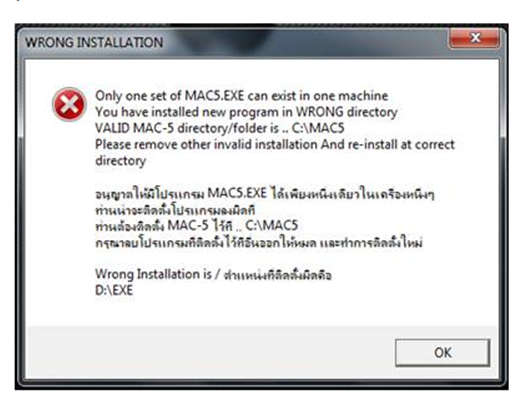Click the sentence starting "Only one set of"
Viewport: 517px width, 418px height.
click(x=241, y=96)
